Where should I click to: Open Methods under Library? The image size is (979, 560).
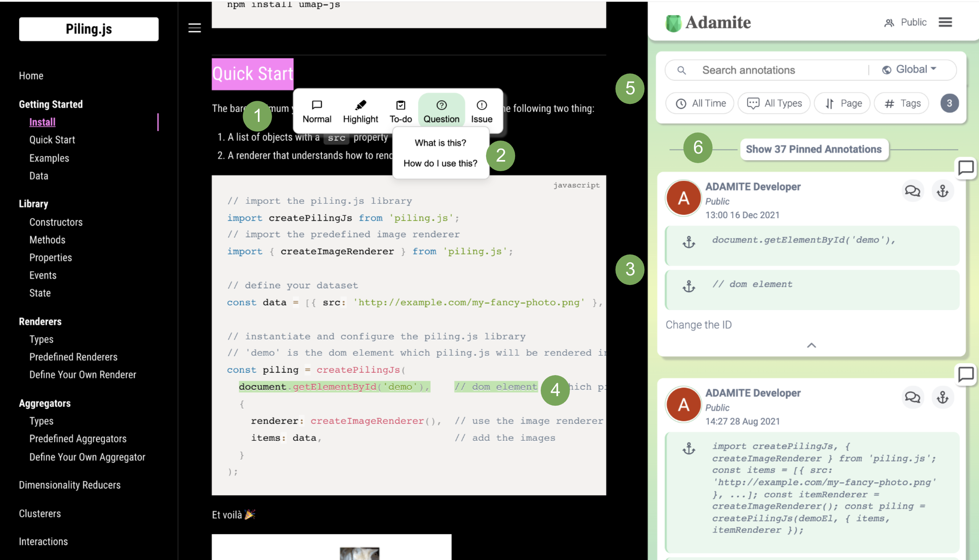47,240
